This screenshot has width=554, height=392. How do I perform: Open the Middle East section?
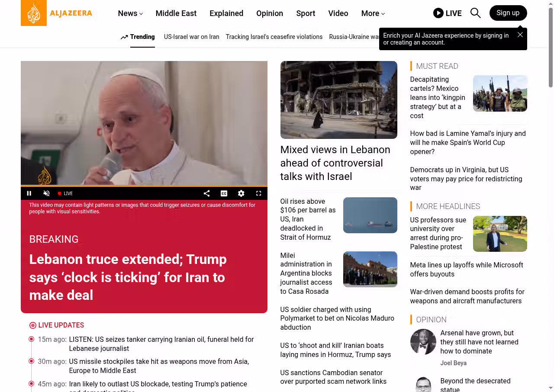pos(176,13)
